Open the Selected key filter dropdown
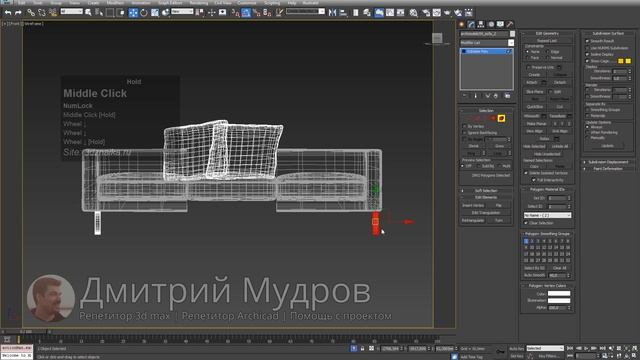 (x=545, y=348)
